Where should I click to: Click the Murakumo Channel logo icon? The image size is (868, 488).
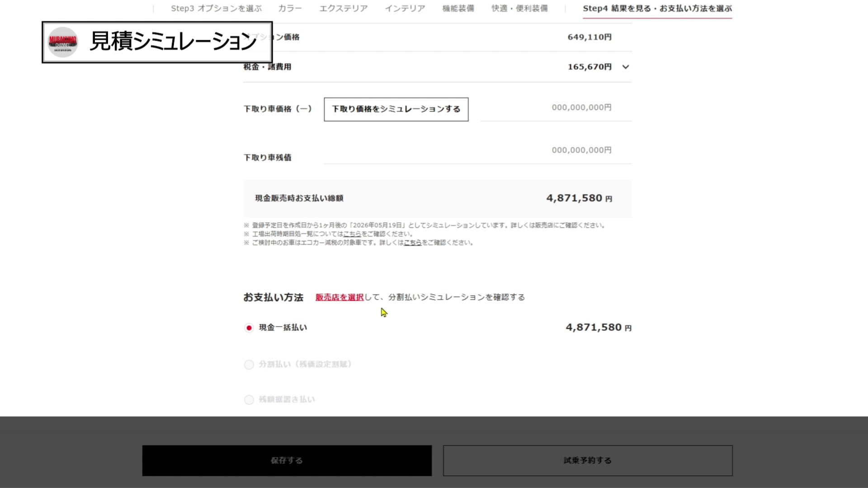(x=63, y=42)
